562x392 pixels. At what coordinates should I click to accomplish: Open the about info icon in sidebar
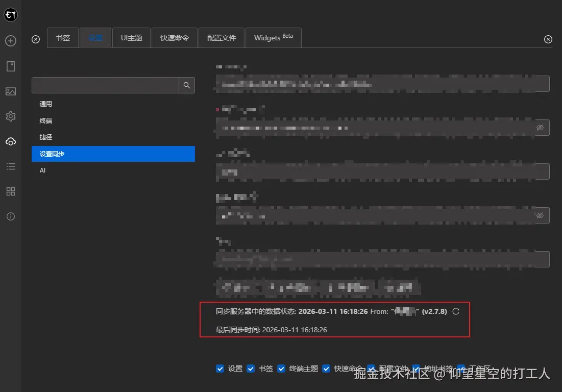(11, 216)
